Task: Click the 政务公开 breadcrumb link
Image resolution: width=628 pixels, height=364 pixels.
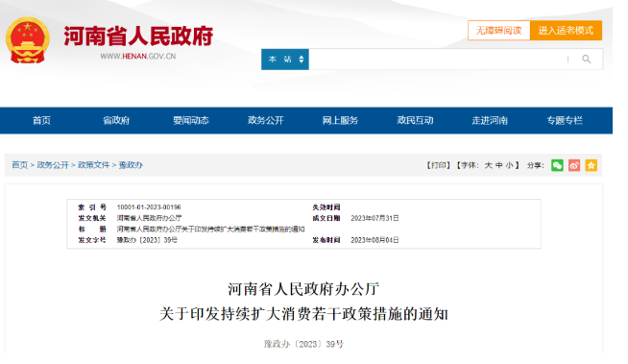Action: tap(53, 165)
